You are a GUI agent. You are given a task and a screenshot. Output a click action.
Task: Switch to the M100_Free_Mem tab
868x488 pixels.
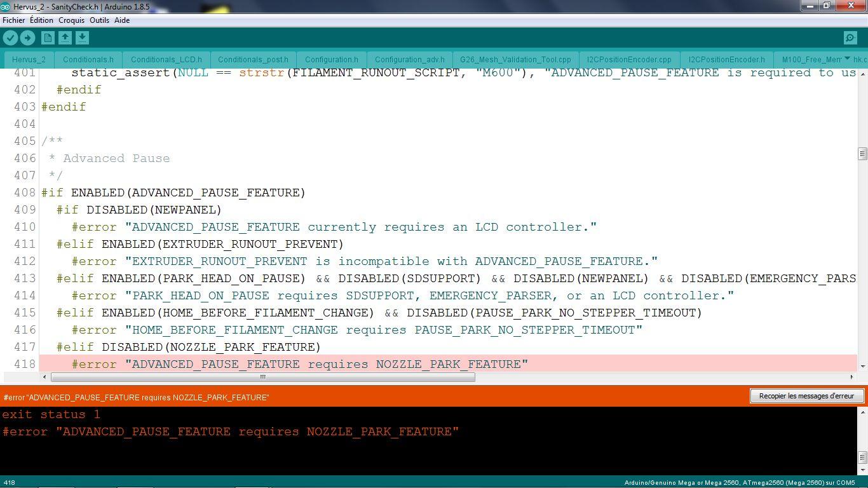(811, 60)
